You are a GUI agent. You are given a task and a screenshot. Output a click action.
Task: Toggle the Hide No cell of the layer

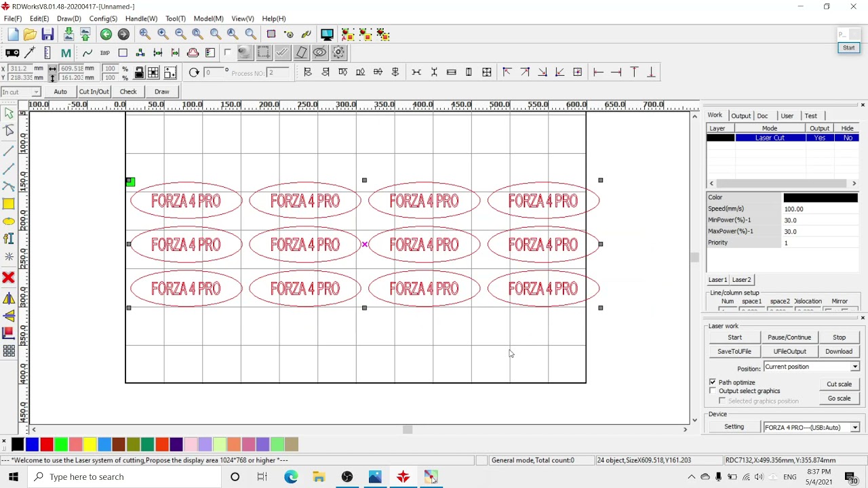(x=848, y=138)
